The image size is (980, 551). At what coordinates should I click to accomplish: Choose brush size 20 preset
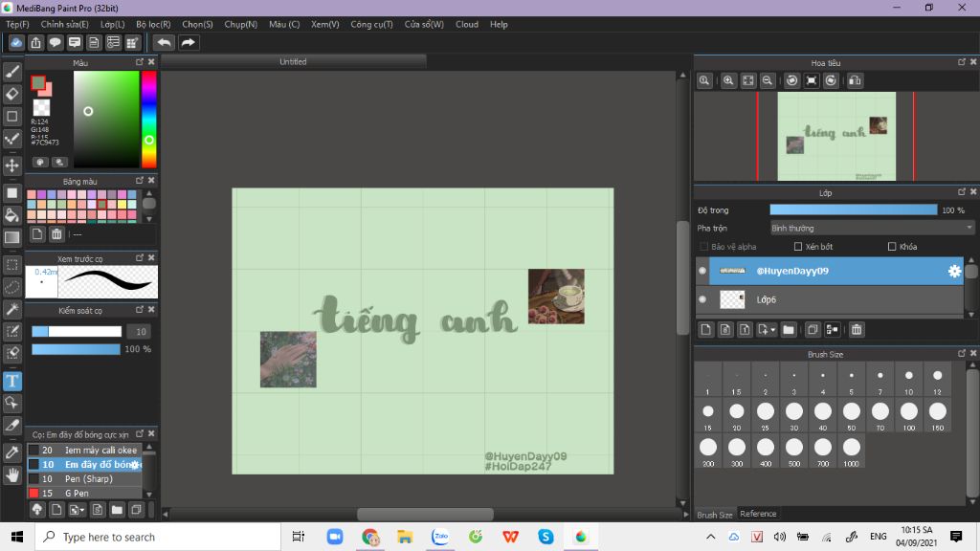(736, 415)
